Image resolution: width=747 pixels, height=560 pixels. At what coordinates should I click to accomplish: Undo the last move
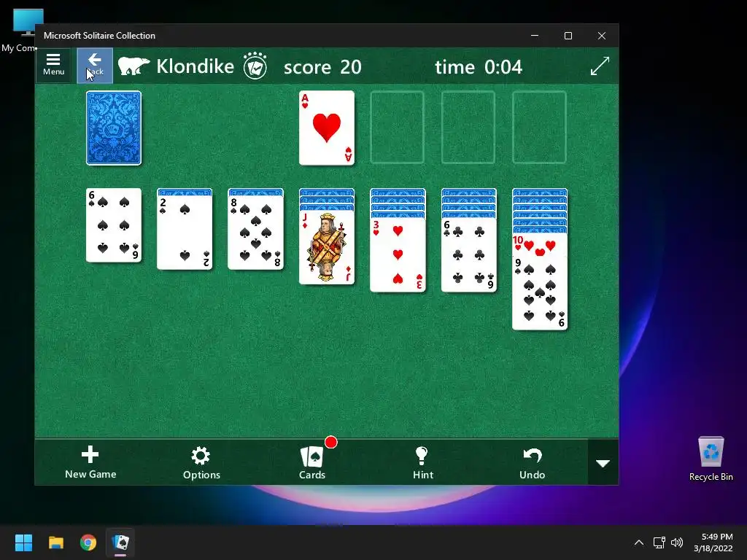click(x=532, y=462)
